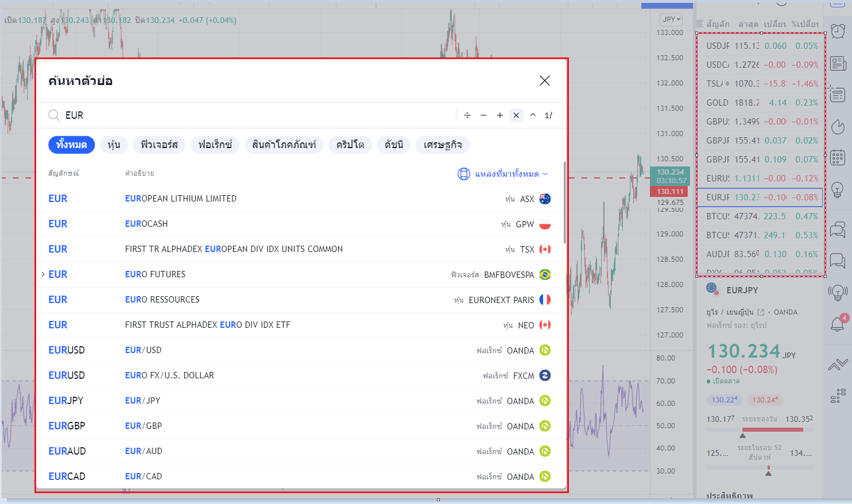Click the ASX Australian flag icon

[545, 199]
